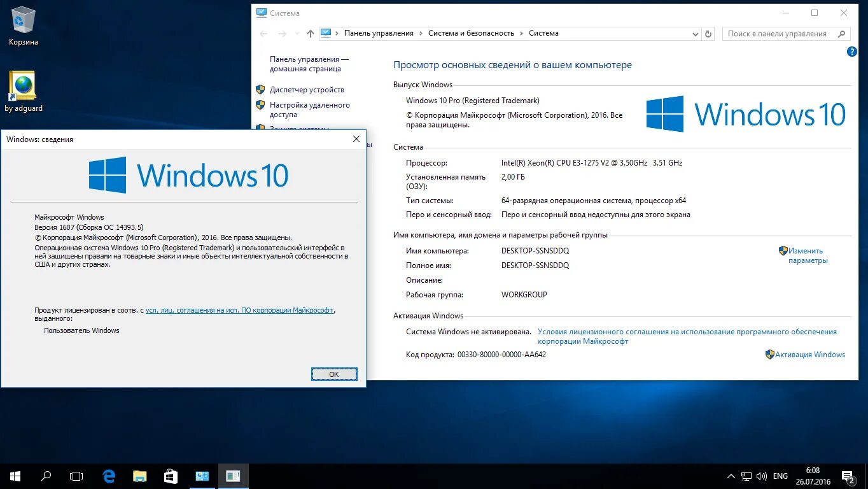
Task: Open Диспетчер устройств link
Action: [x=307, y=90]
